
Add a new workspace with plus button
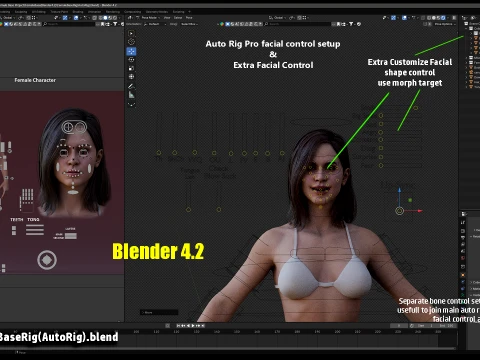(x=189, y=12)
